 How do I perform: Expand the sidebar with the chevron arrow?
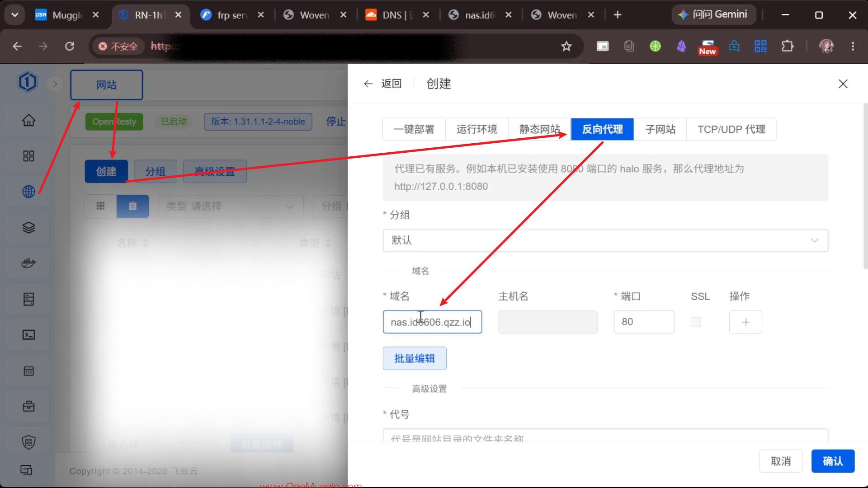click(x=55, y=84)
